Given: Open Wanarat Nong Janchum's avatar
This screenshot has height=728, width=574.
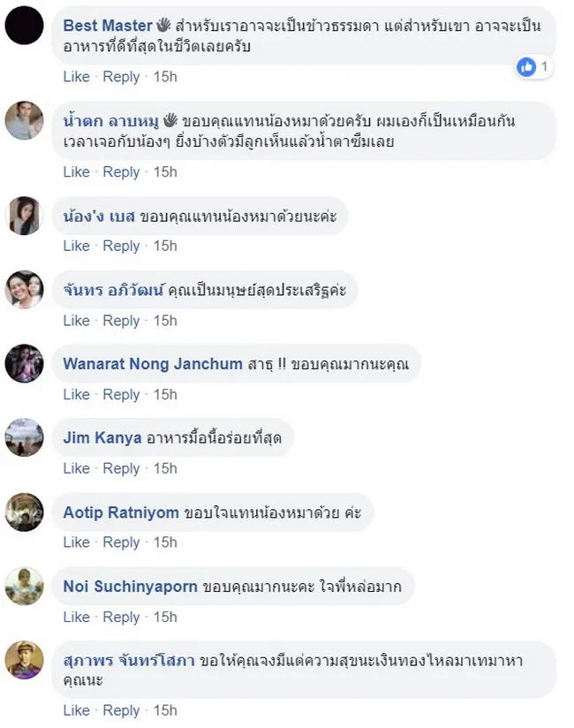Looking at the screenshot, I should [24, 363].
